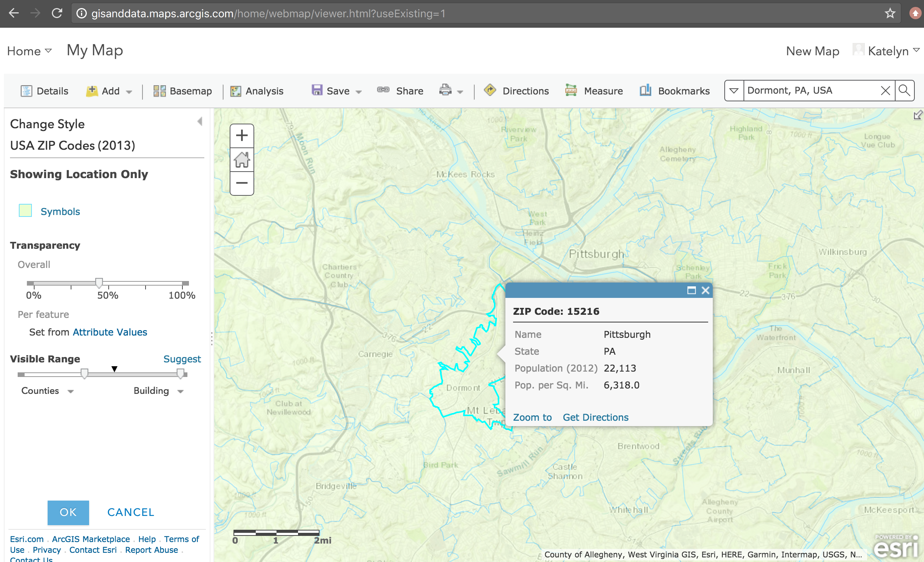Click the Measure ruler icon
The width and height of the screenshot is (924, 562).
571,90
